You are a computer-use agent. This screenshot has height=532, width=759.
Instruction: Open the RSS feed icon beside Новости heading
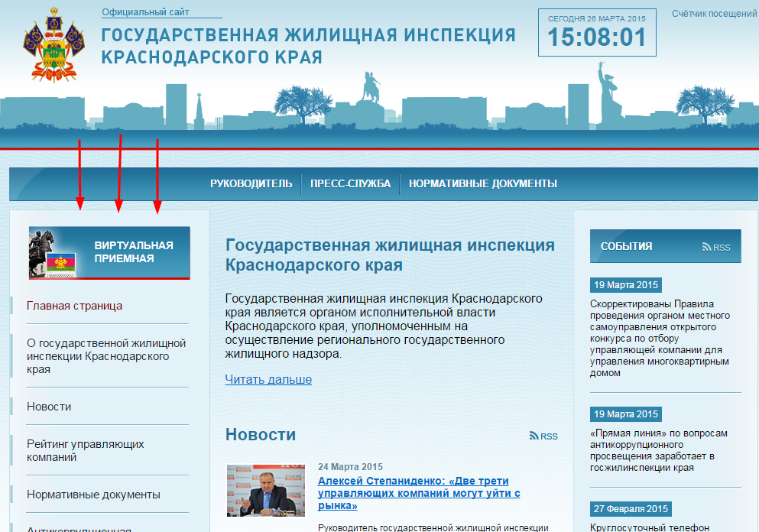(543, 436)
